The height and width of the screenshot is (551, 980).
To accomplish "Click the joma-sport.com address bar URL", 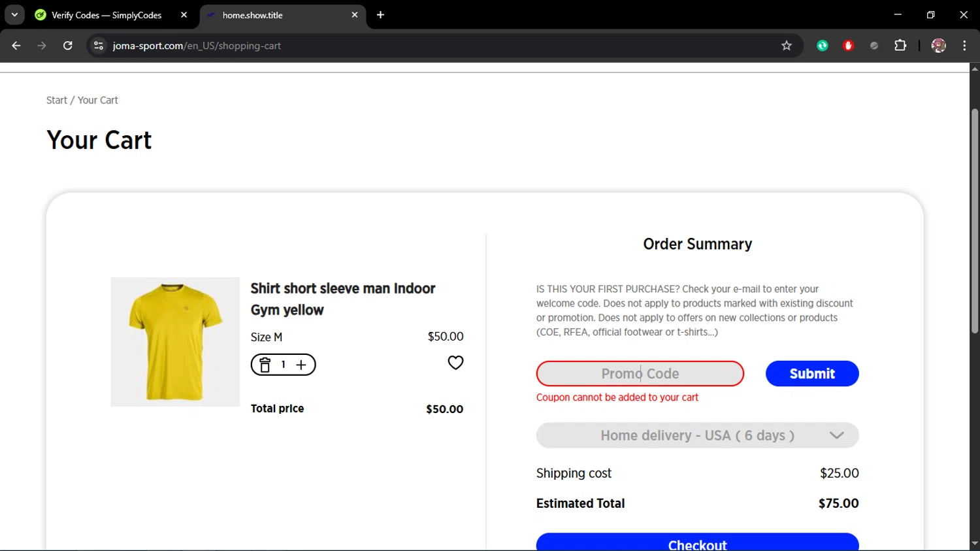I will tap(197, 46).
